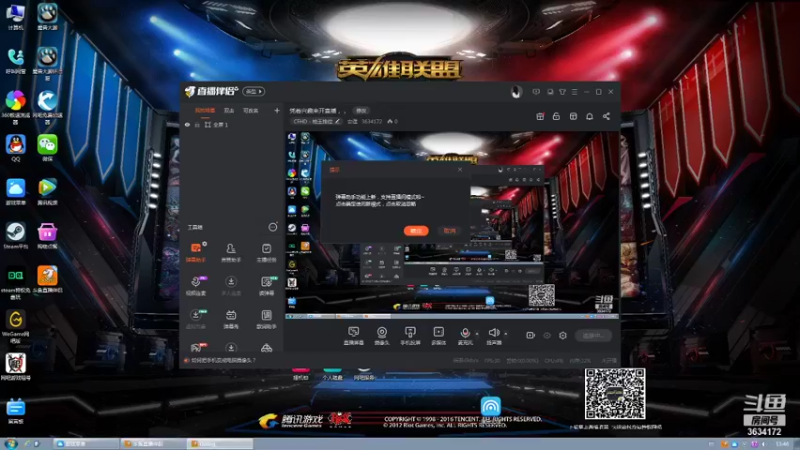Click the FPS:30 status bar entry

click(492, 361)
